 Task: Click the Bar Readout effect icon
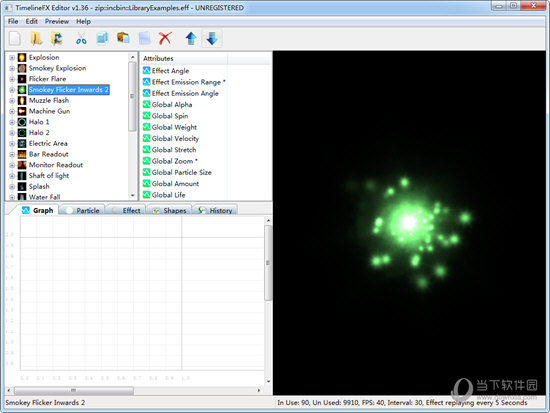pos(22,154)
